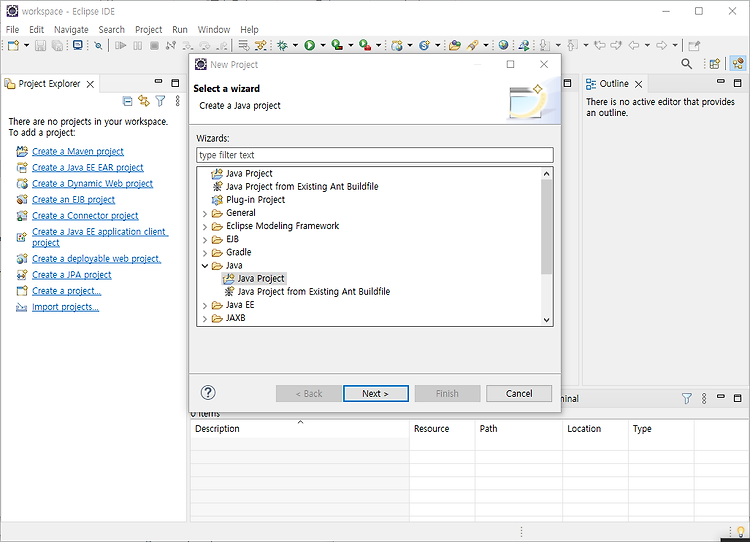Screen dimensions: 750x542
Task: Open the Edit menu
Action: tap(36, 30)
